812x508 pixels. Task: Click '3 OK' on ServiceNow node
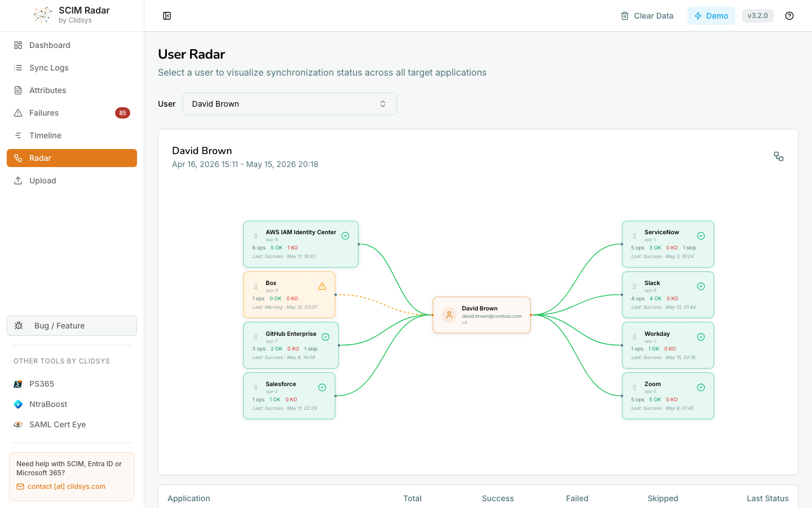coord(655,248)
